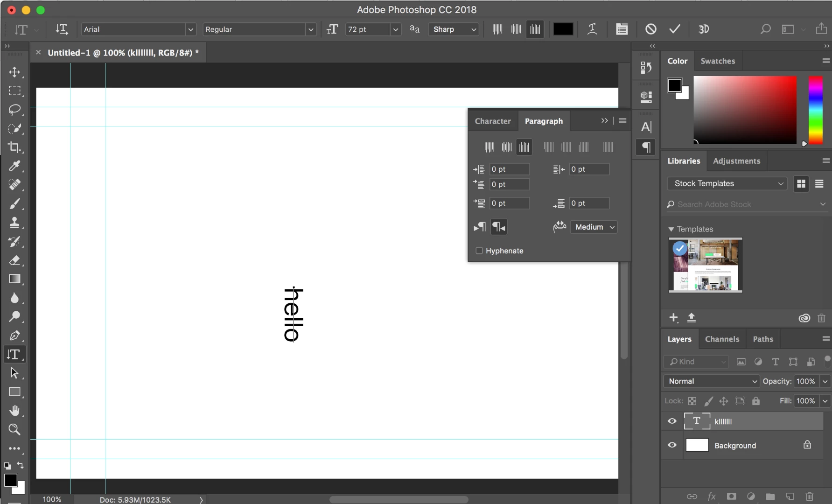Set bottom align in Paragraph panel
Image resolution: width=832 pixels, height=504 pixels.
click(524, 147)
